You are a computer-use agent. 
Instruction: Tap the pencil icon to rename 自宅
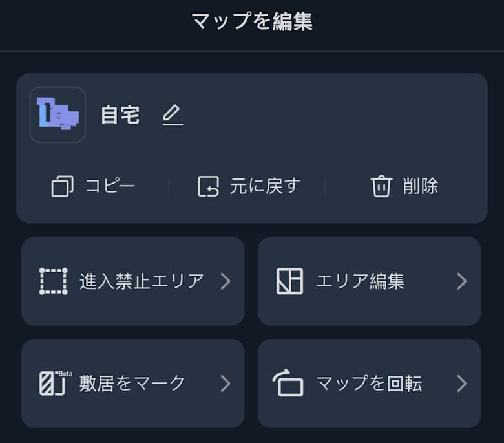(172, 116)
